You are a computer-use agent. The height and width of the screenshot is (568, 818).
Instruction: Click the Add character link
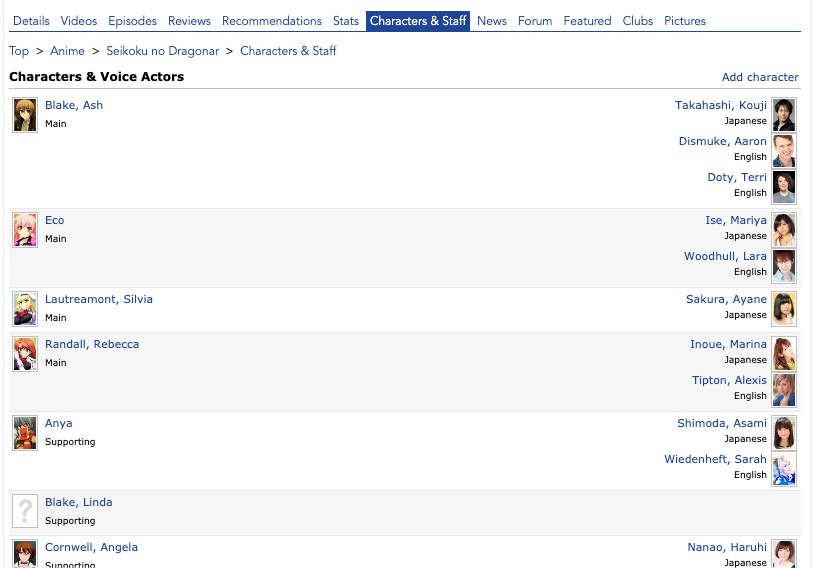click(760, 77)
